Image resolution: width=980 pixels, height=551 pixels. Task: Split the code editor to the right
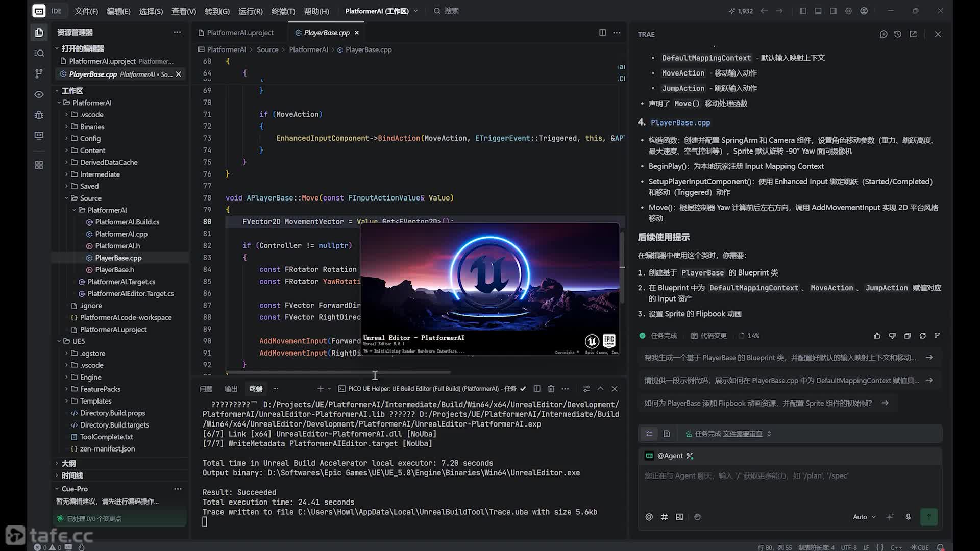(x=602, y=33)
